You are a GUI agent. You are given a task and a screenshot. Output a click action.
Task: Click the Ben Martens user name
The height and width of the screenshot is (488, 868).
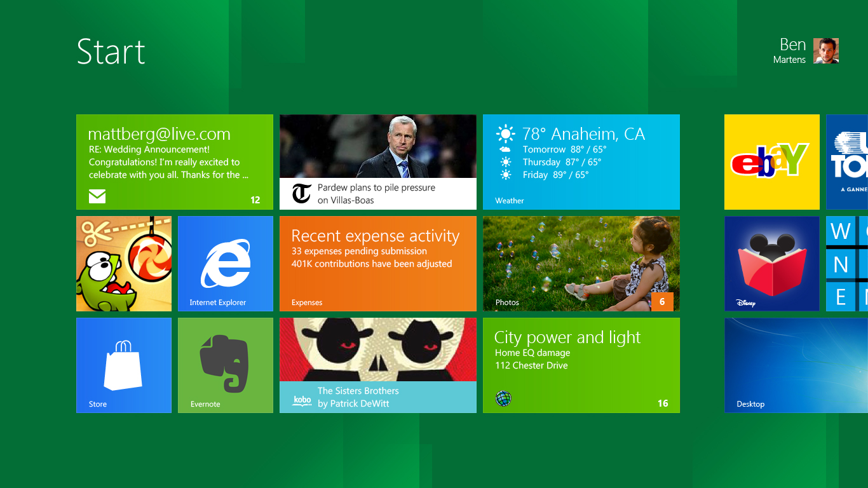pos(789,51)
